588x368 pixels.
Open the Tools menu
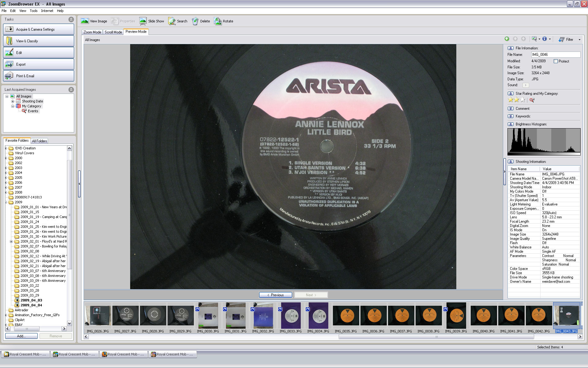(x=33, y=11)
